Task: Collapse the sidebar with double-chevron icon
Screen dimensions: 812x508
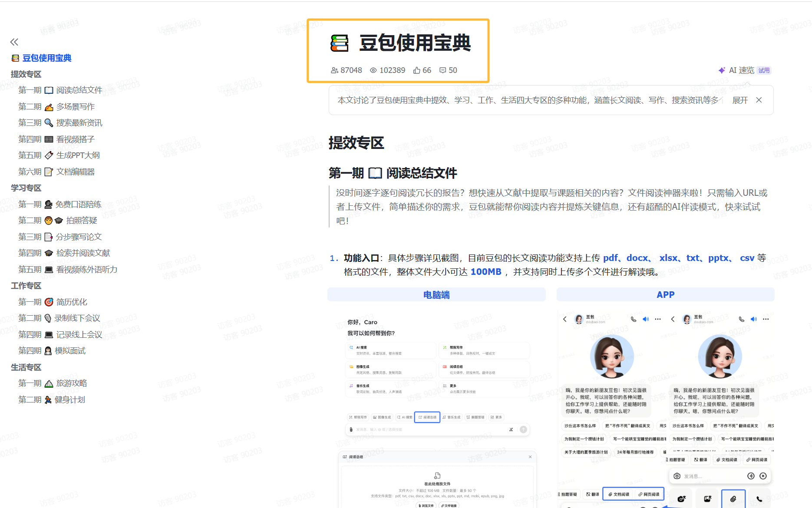Action: [x=14, y=42]
